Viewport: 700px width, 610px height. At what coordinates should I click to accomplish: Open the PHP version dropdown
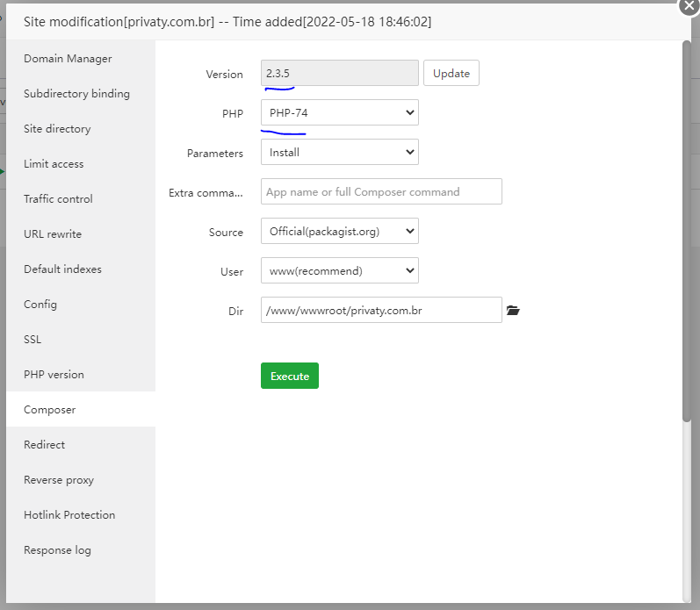point(339,112)
